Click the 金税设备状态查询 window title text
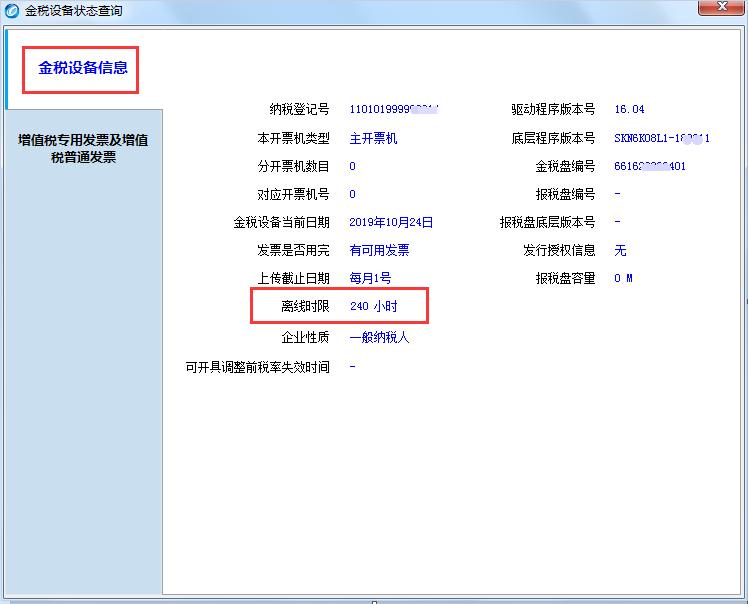This screenshot has height=604, width=748. (x=73, y=11)
